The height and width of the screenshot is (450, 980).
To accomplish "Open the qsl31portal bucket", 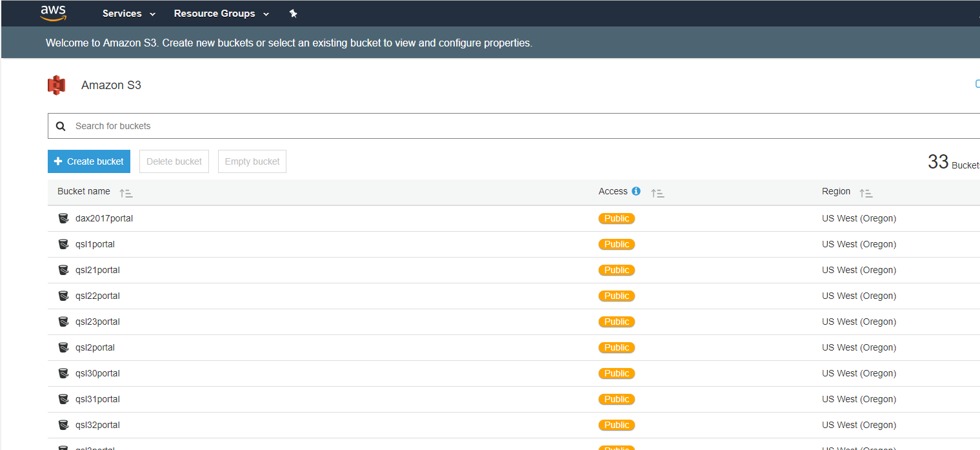I will (x=97, y=399).
